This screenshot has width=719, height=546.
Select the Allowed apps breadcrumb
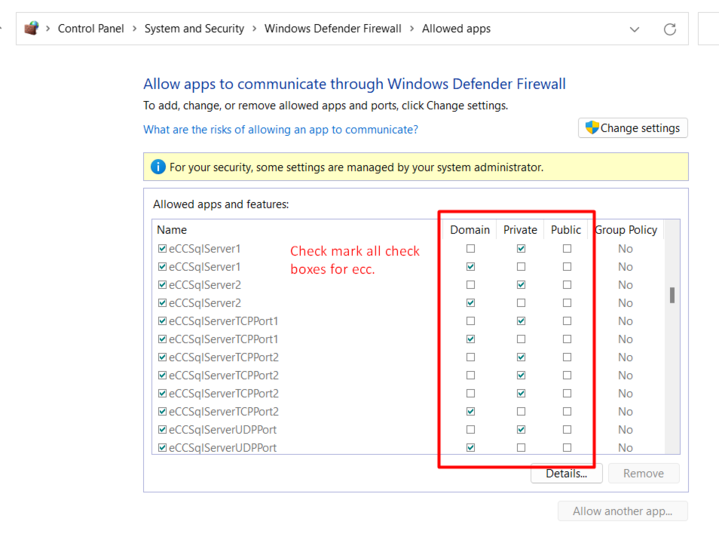456,28
